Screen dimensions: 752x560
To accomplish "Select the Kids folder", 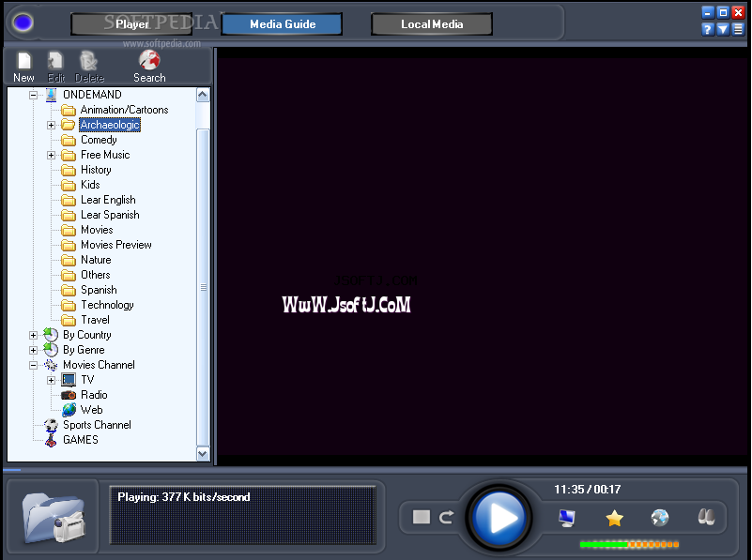I will coord(90,185).
